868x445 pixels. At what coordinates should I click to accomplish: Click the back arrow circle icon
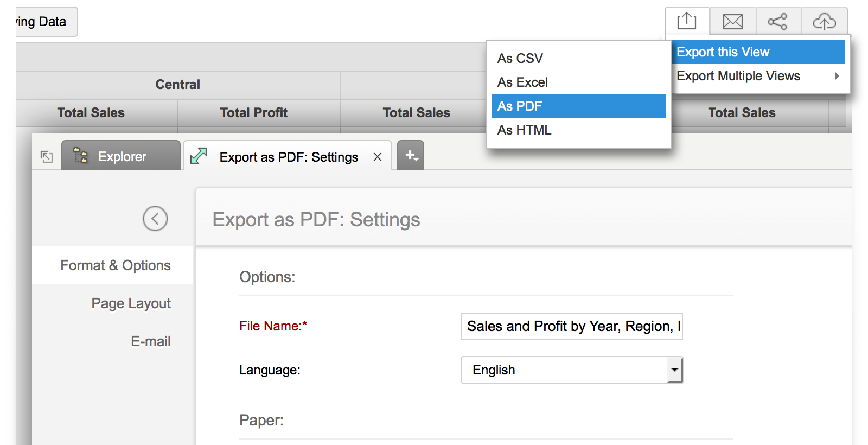155,219
